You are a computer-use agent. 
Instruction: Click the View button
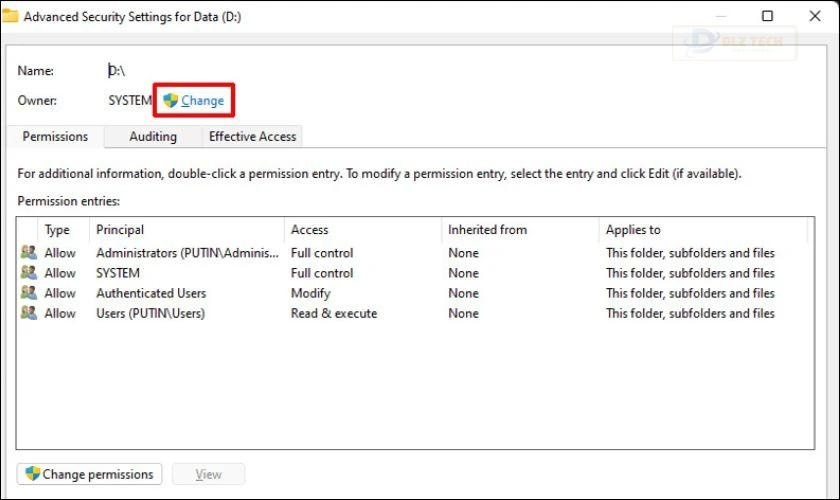pos(208,474)
